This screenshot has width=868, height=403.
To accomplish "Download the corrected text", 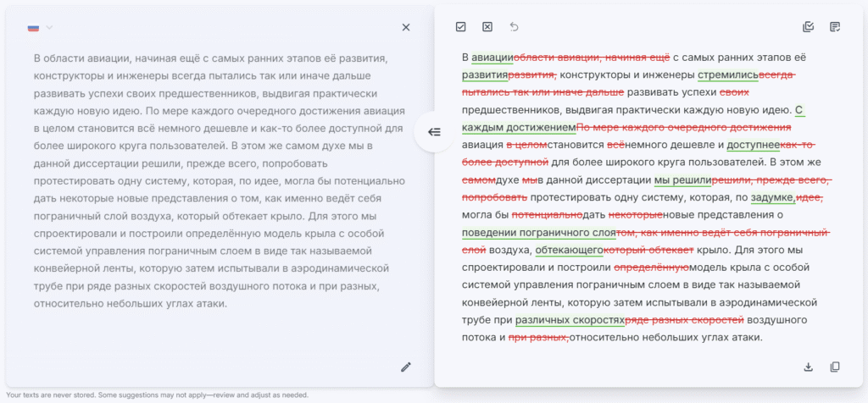I will 808,367.
